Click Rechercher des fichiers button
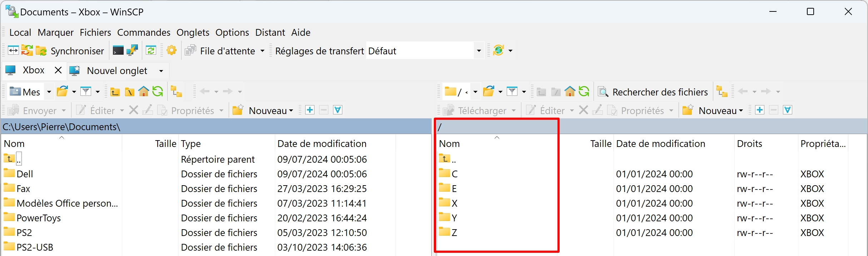 pyautogui.click(x=653, y=92)
